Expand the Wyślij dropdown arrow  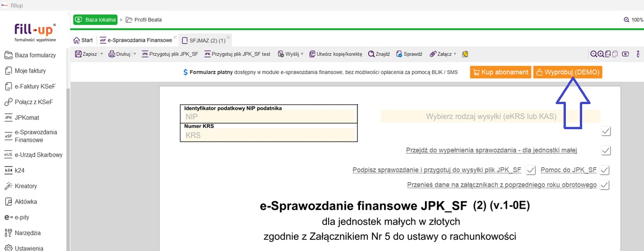(x=302, y=54)
